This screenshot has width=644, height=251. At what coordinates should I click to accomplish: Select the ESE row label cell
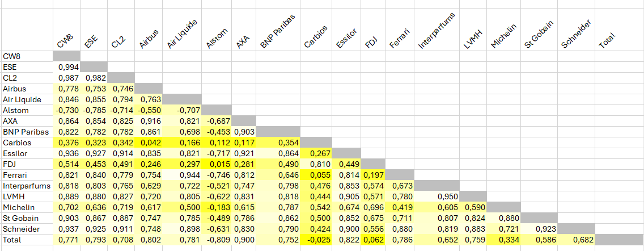(27, 67)
